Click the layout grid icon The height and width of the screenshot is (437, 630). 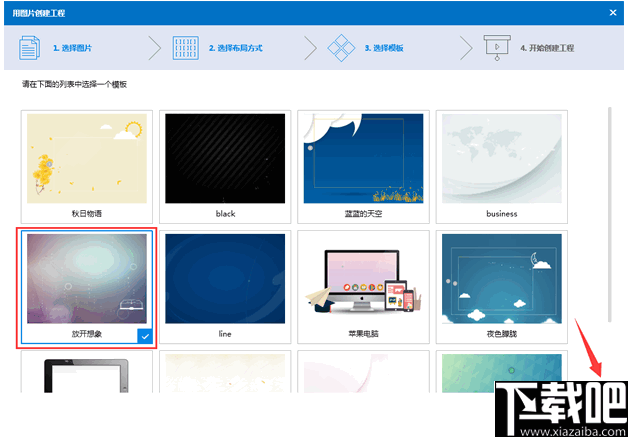pyautogui.click(x=185, y=48)
